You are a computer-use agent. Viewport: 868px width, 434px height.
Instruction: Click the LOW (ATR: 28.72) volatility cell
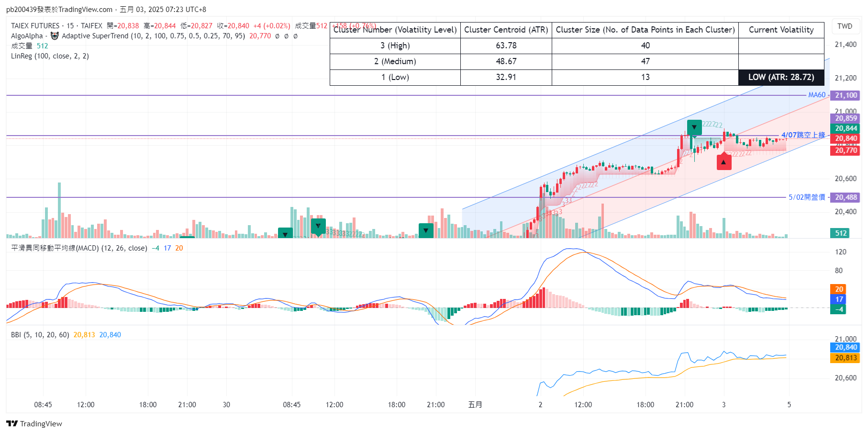(x=781, y=77)
